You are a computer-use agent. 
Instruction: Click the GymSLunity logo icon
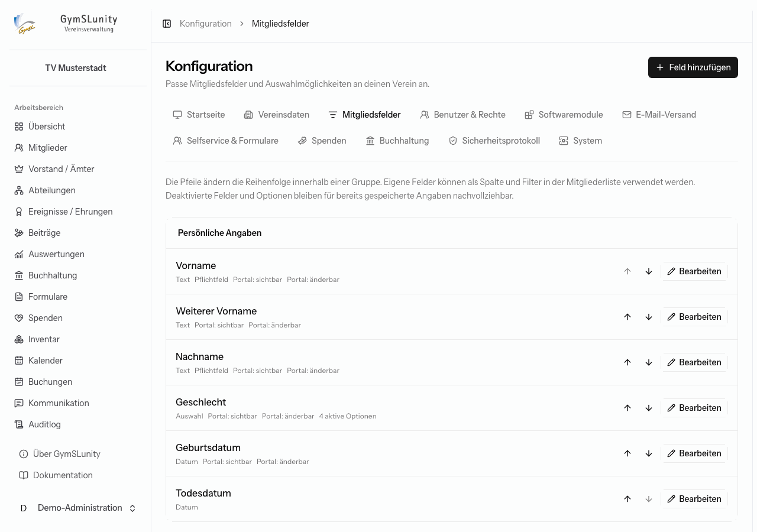click(25, 24)
